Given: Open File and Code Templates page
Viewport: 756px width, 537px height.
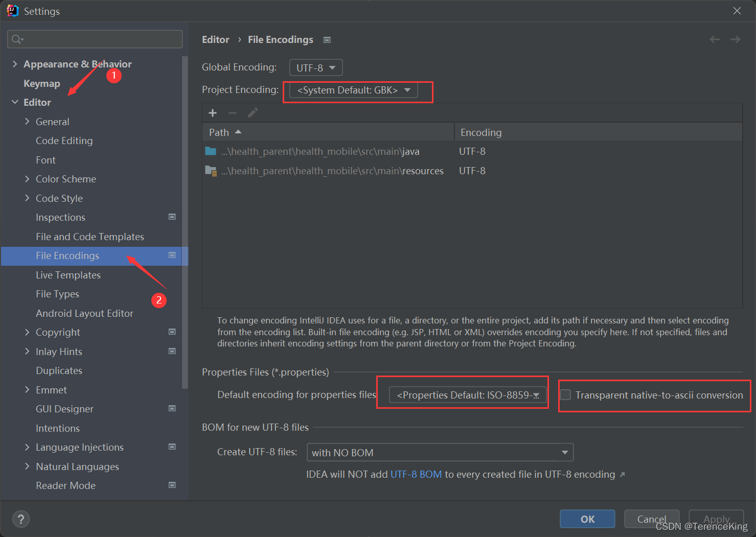Looking at the screenshot, I should [x=90, y=237].
